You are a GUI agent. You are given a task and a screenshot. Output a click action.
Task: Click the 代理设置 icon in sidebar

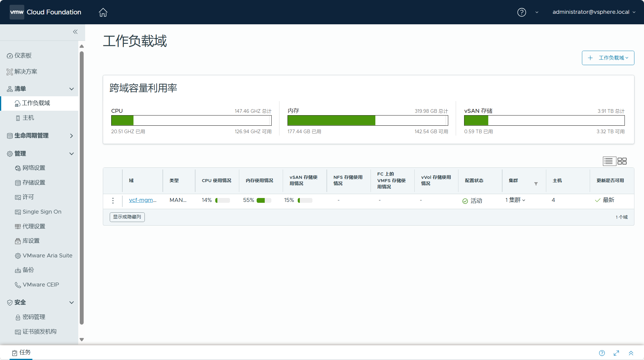coord(18,227)
